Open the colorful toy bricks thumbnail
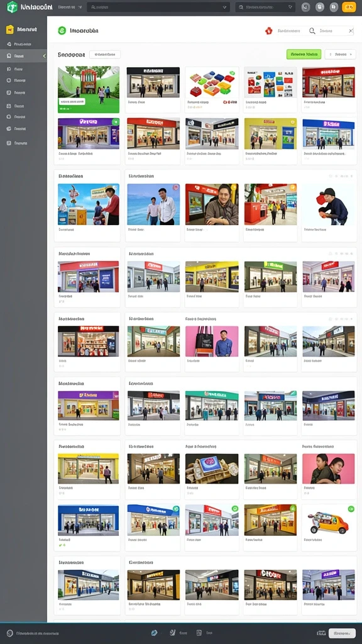The width and height of the screenshot is (362, 644). (x=212, y=82)
